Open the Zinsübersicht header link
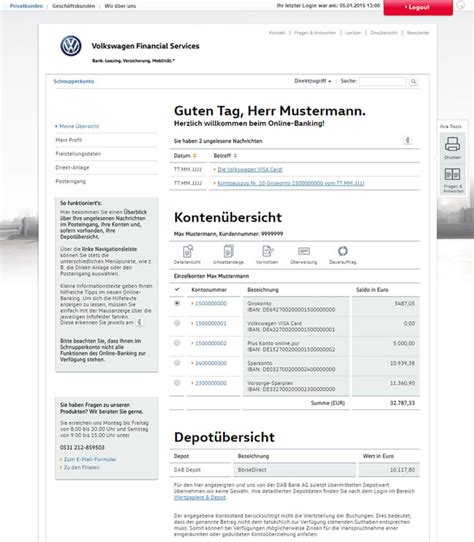The height and width of the screenshot is (542, 474). 384,33
